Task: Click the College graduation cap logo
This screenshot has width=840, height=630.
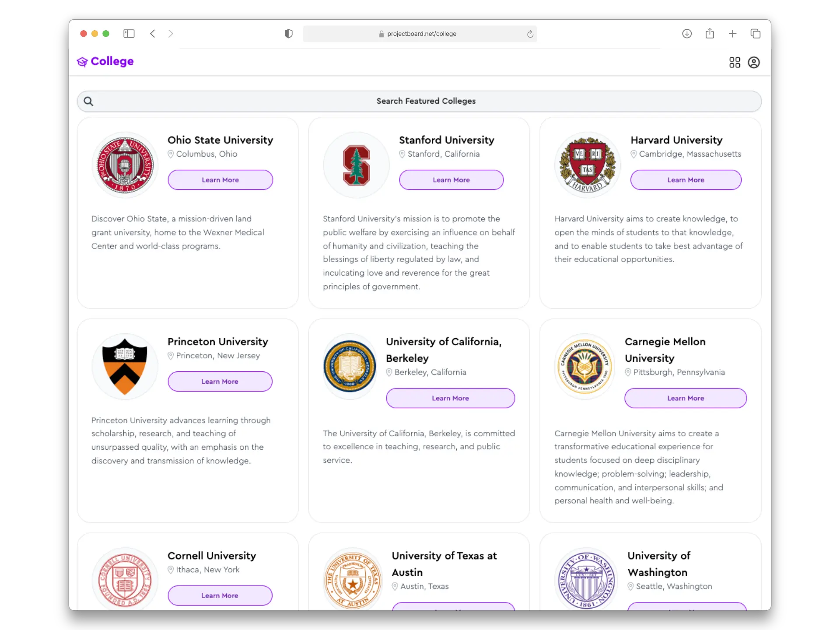Action: click(82, 62)
